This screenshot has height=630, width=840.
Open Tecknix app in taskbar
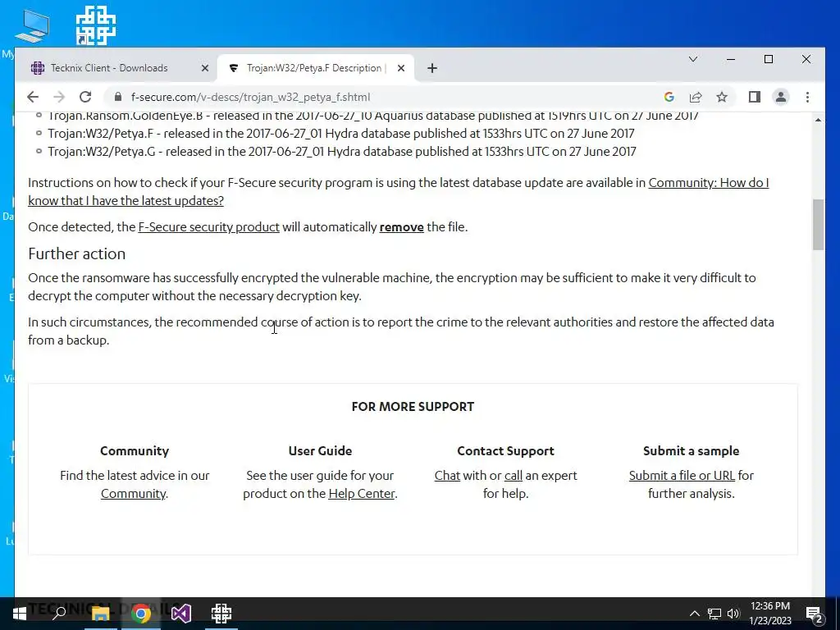point(221,614)
